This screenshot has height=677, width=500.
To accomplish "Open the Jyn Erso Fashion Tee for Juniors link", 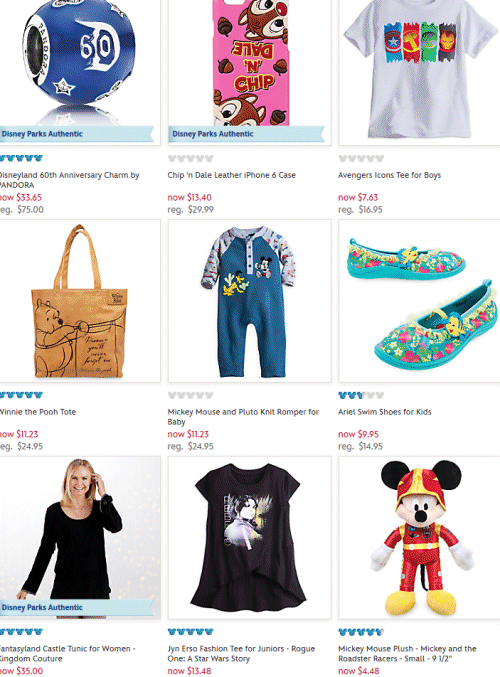I will pos(241,653).
